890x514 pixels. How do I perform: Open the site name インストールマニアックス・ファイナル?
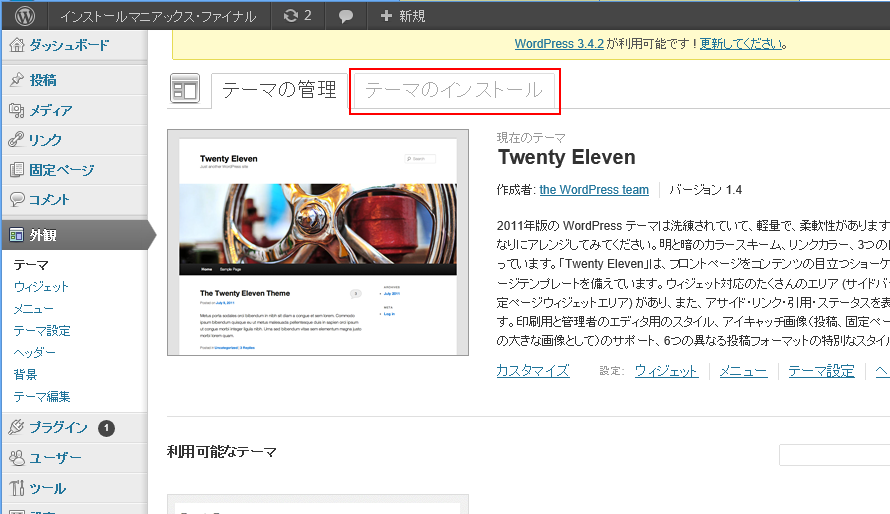tap(158, 16)
